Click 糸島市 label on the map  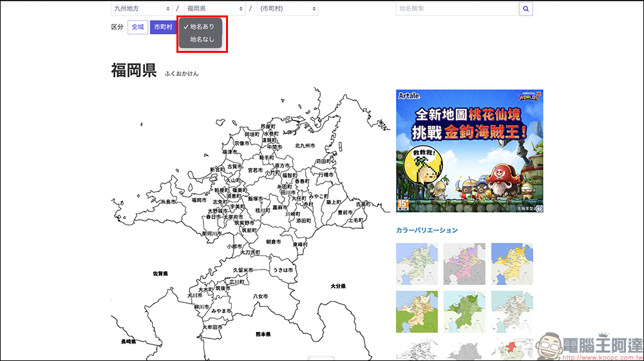pos(168,202)
